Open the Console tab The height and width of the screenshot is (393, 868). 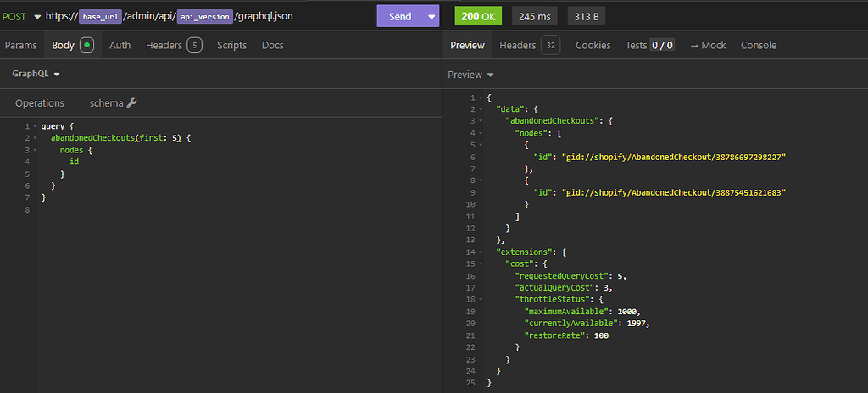[x=759, y=46]
